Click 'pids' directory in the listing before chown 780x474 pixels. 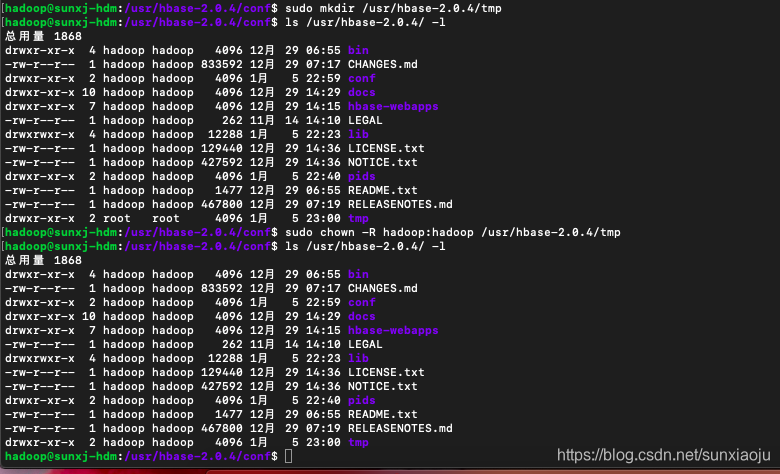pos(362,176)
